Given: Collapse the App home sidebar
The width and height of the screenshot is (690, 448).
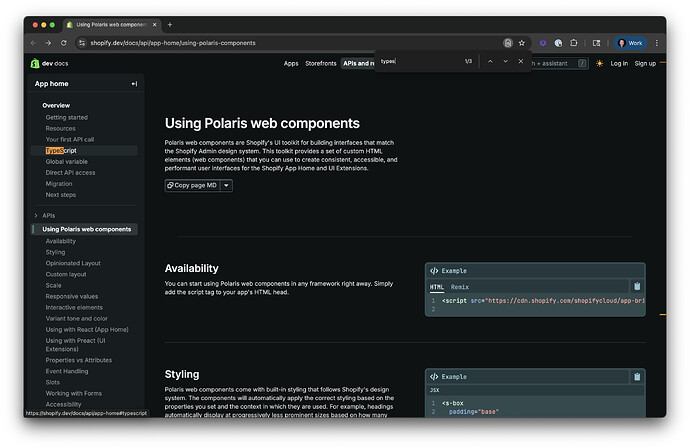Looking at the screenshot, I should [x=134, y=84].
